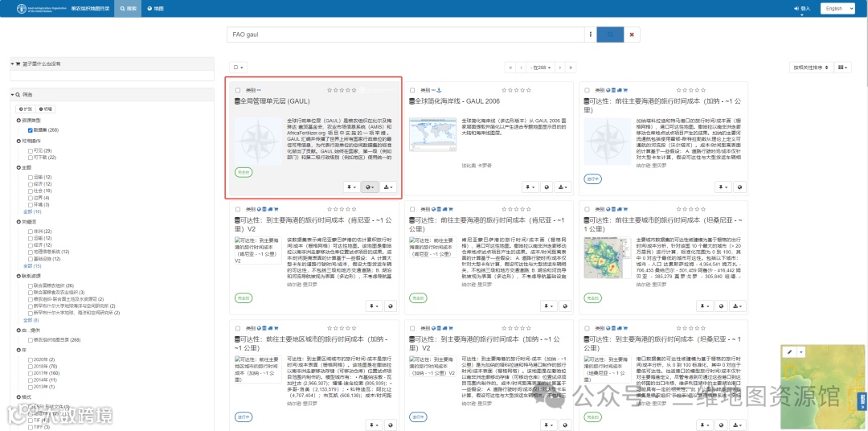Tick checkbox on 全球简化海岸线 - GAUL 2006 card
Screen dimensions: 868x431
pos(413,90)
